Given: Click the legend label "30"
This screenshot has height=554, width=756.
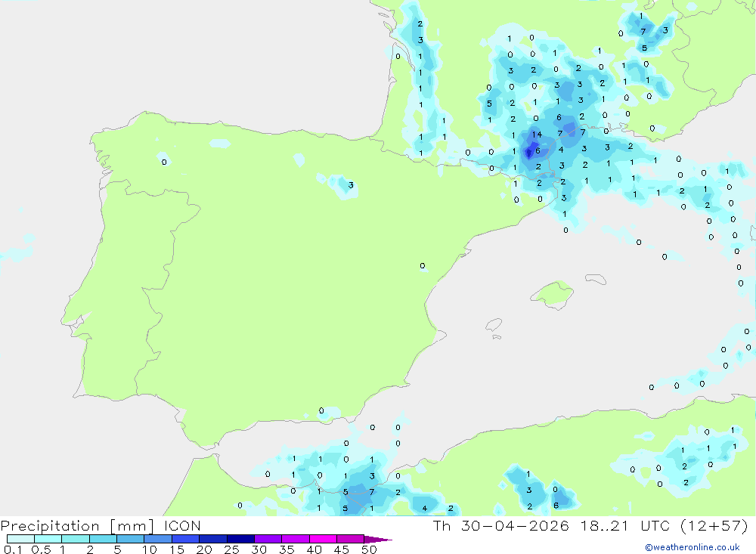Looking at the screenshot, I should (259, 549).
